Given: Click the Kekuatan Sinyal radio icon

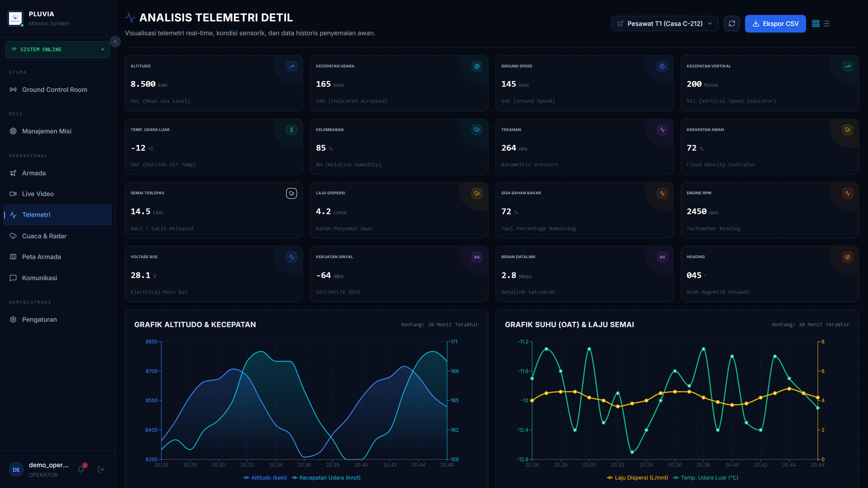Looking at the screenshot, I should (477, 257).
